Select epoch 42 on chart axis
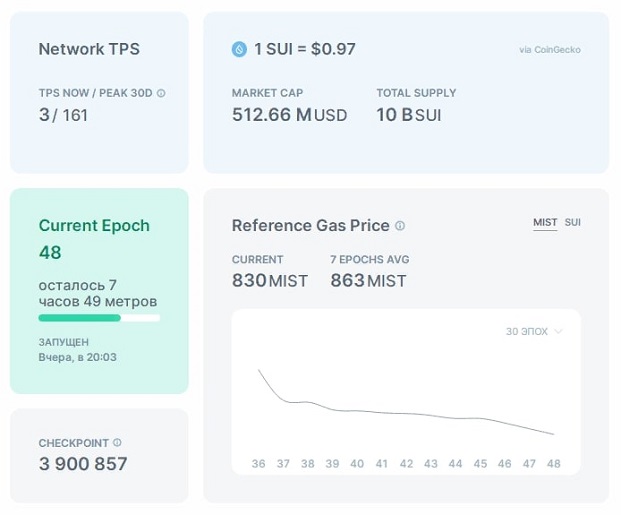The width and height of the screenshot is (621, 515). click(406, 464)
